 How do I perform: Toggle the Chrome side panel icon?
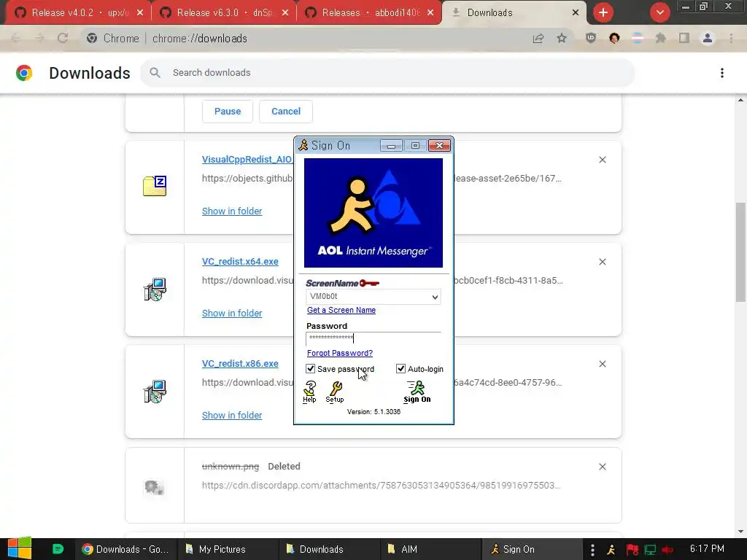(x=684, y=38)
